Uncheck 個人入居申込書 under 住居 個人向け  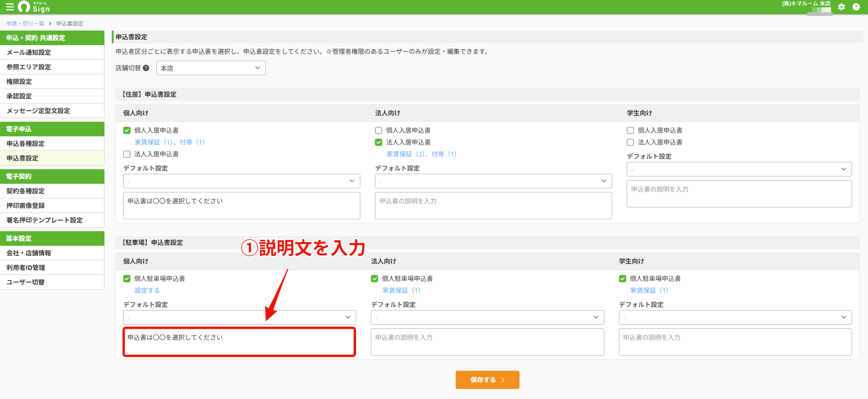coord(127,130)
